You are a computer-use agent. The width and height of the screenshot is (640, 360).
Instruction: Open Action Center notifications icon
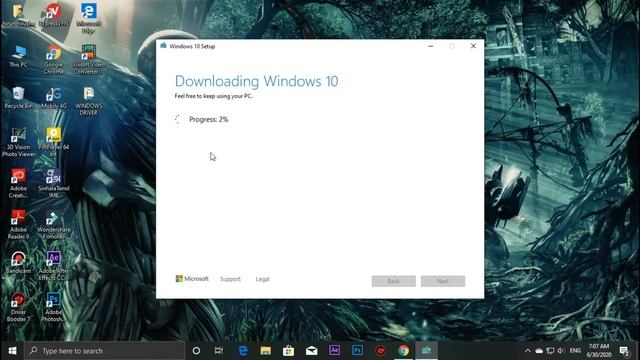[x=624, y=351]
